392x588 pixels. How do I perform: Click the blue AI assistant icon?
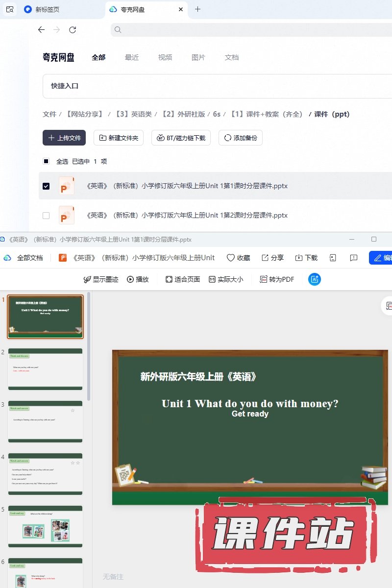tap(314, 279)
